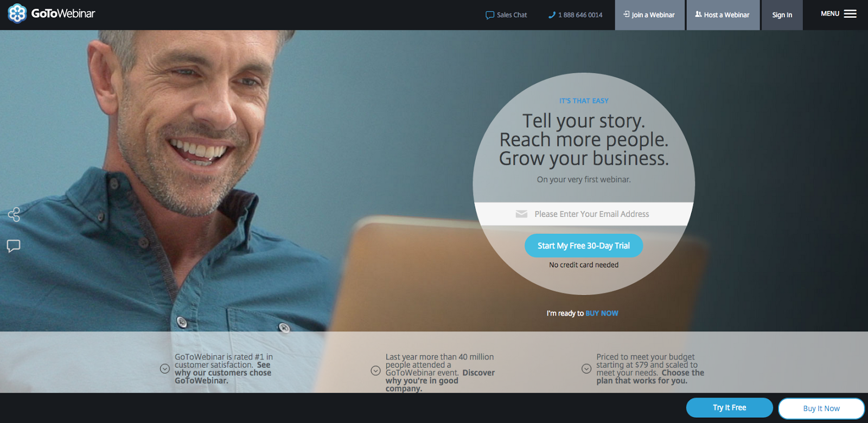Click the Please Enter Your Email Address field
This screenshot has height=423, width=868.
coord(584,214)
